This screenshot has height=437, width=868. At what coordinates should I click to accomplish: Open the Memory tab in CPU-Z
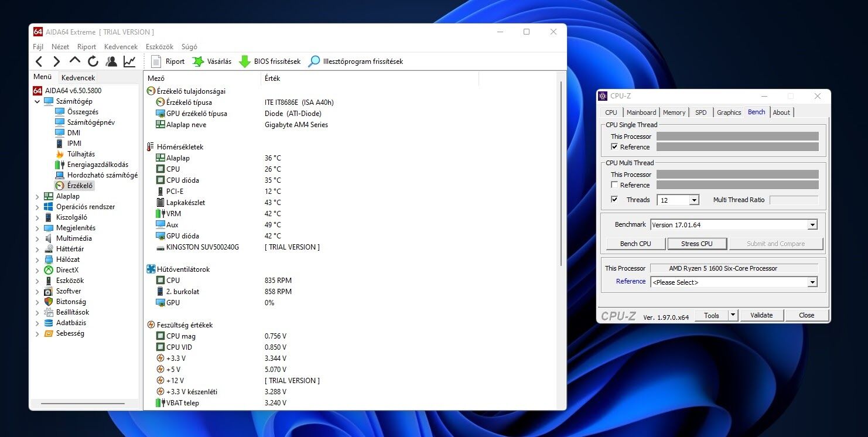click(674, 112)
